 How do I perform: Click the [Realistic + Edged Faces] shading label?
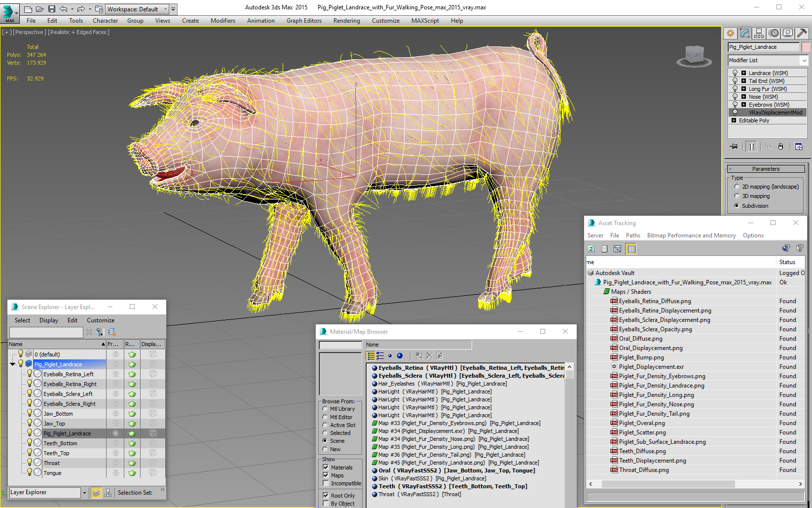[x=79, y=32]
